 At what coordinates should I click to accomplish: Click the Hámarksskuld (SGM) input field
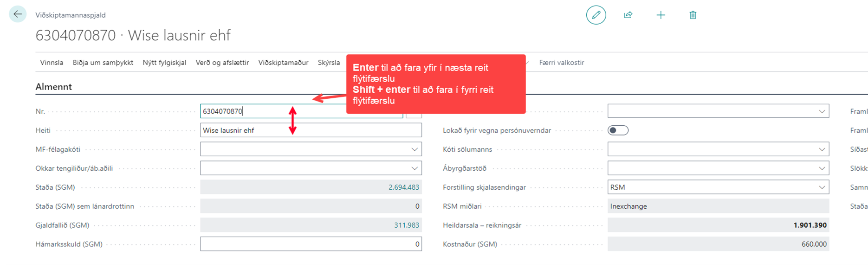[311, 244]
